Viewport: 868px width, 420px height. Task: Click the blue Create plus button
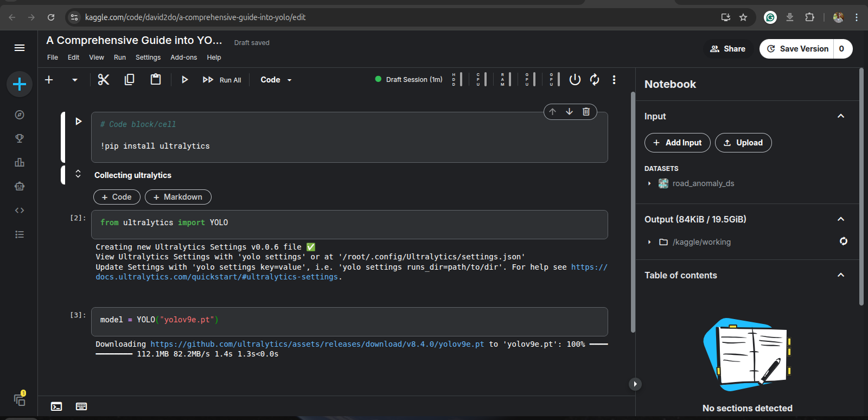[20, 84]
